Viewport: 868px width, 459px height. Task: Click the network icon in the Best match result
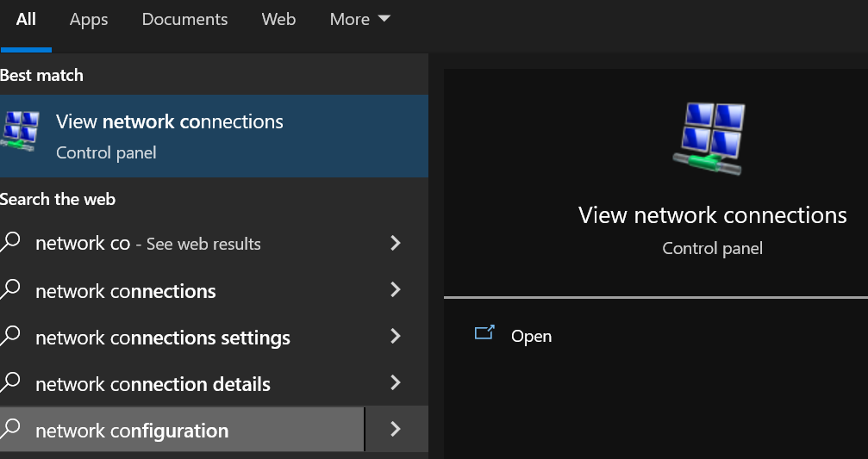(19, 132)
